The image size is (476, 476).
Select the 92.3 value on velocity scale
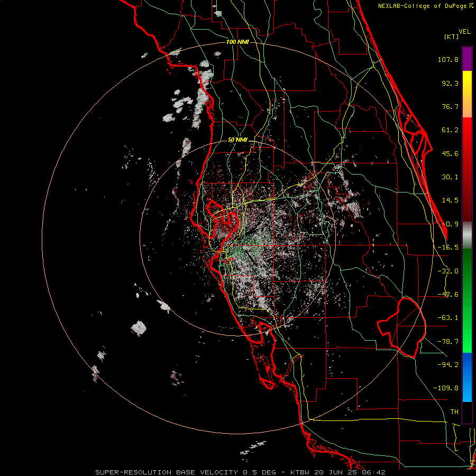(450, 83)
